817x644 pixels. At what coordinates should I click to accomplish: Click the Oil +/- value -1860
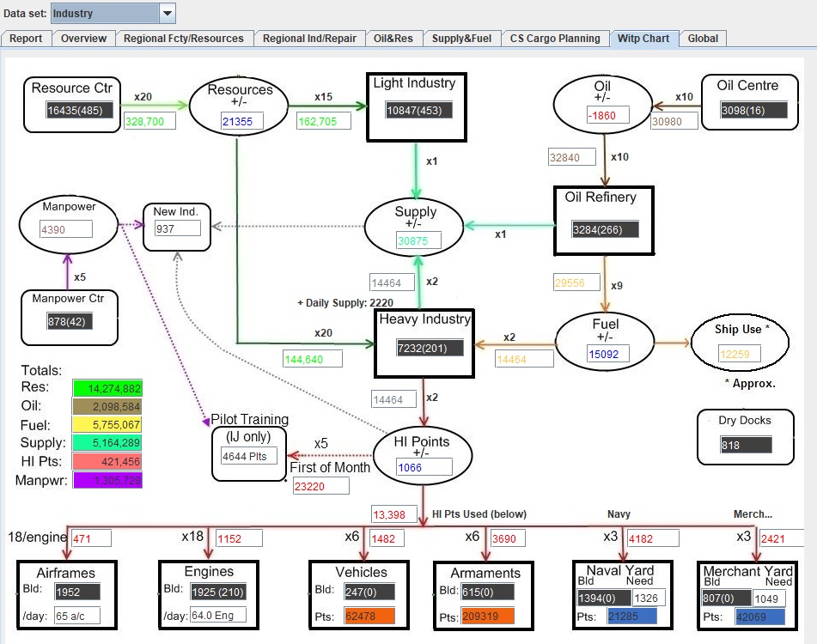608,116
